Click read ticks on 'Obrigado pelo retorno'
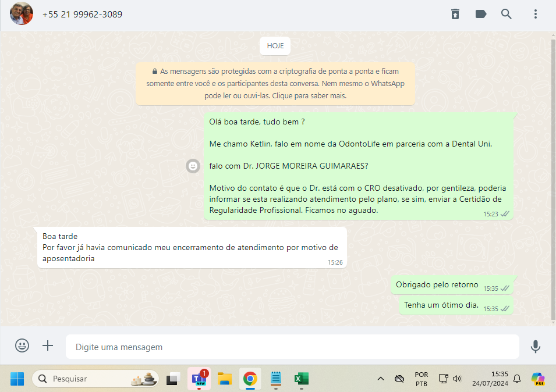 click(x=505, y=288)
